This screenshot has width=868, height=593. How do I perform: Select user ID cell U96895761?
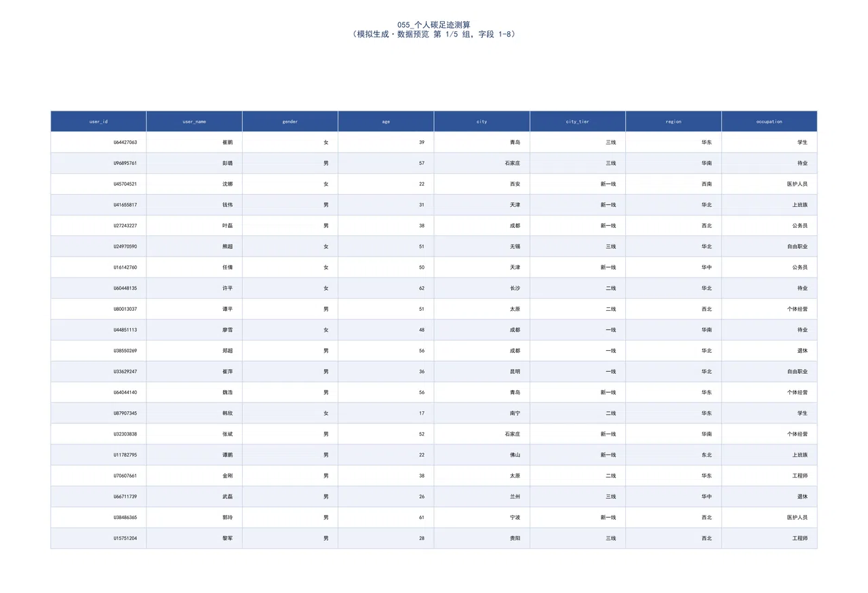98,164
